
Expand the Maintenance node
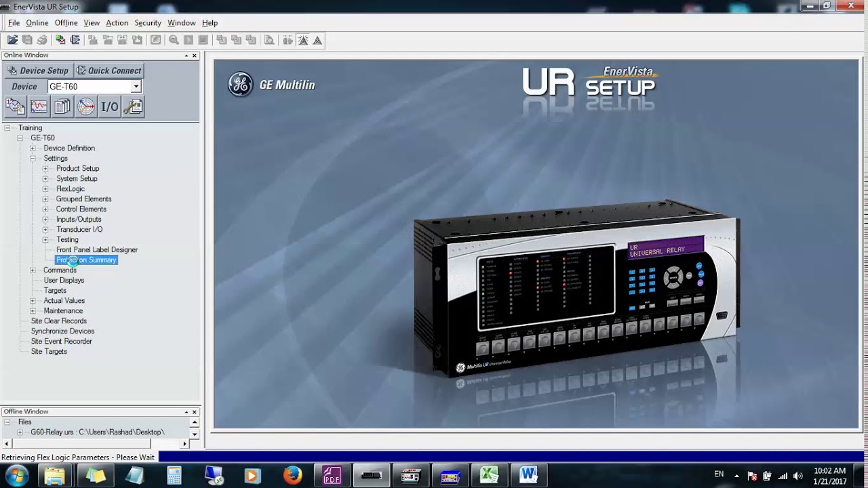33,311
